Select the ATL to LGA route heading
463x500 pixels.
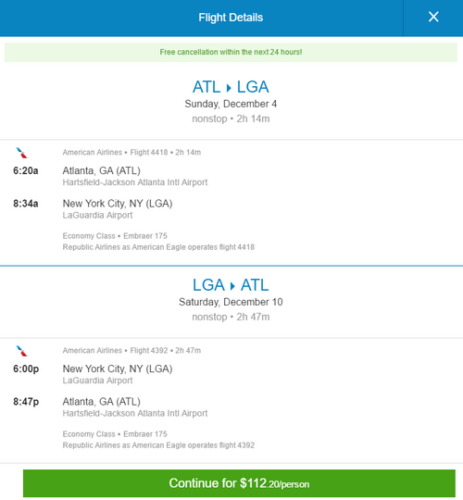point(231,87)
